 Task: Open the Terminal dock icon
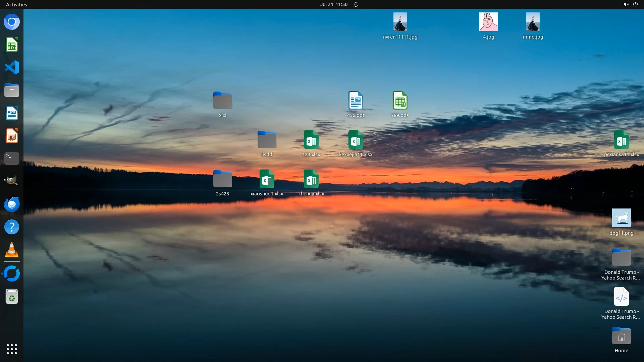(12, 158)
